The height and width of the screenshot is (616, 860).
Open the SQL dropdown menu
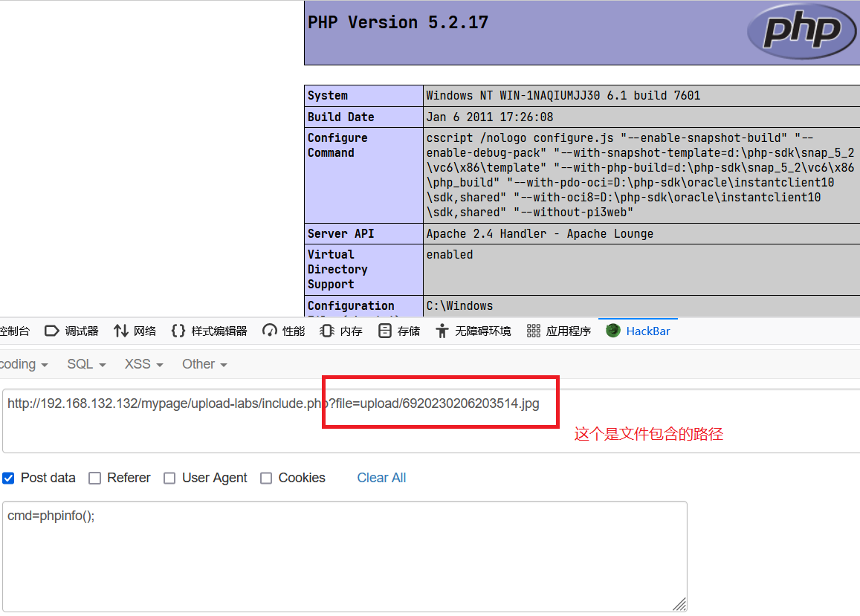(x=86, y=364)
